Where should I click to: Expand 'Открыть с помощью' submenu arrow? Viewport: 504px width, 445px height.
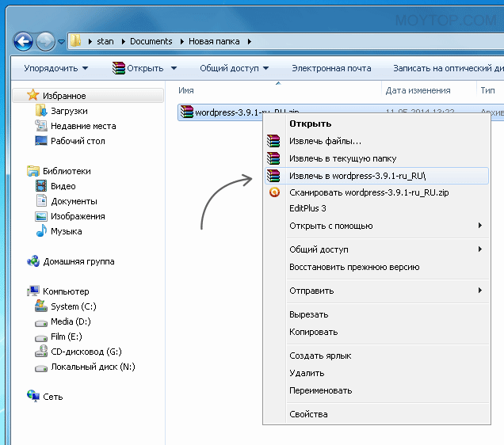pos(480,226)
